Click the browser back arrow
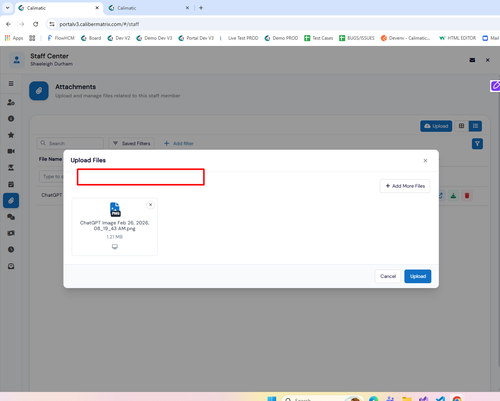The width and height of the screenshot is (500, 401). (x=8, y=24)
